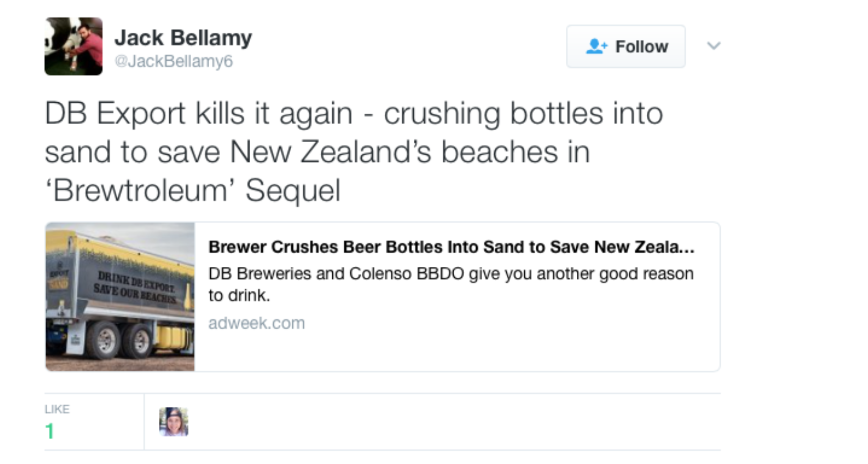Click the adweek.com source domain

tap(256, 323)
